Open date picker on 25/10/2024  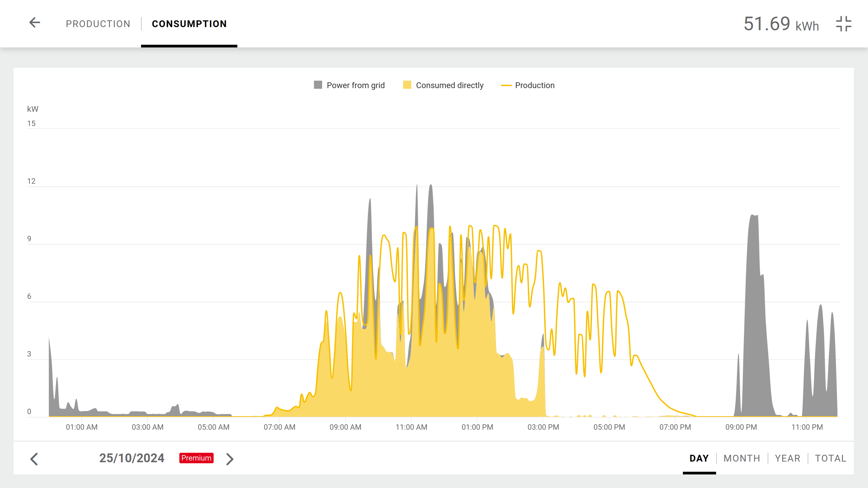click(x=132, y=458)
